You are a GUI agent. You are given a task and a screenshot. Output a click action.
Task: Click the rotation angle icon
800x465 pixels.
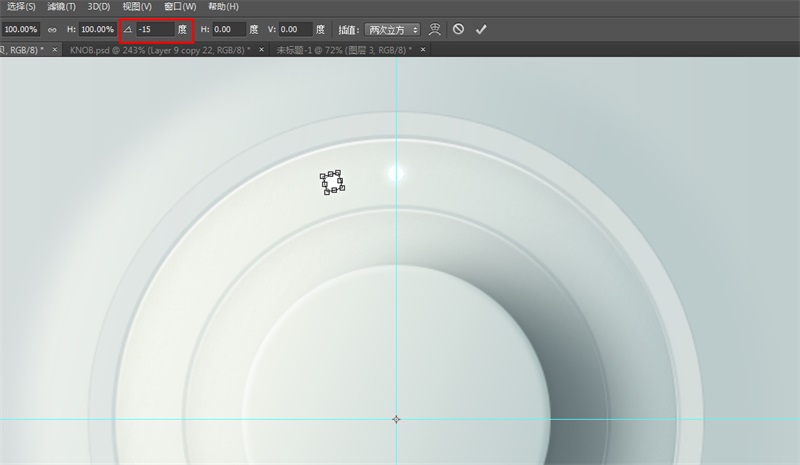click(128, 30)
